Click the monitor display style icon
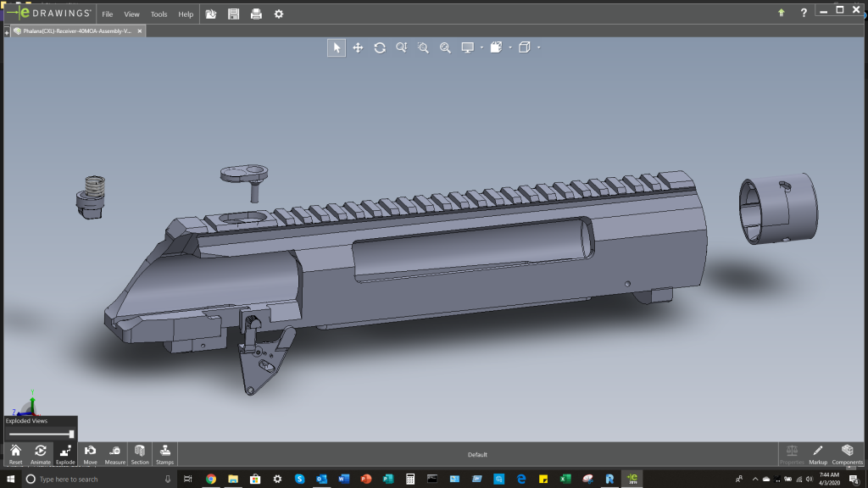Viewport: 868px width, 488px height. (x=468, y=47)
